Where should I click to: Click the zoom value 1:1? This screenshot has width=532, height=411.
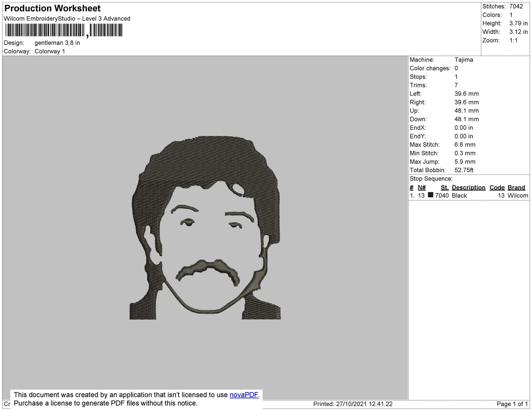pos(513,40)
